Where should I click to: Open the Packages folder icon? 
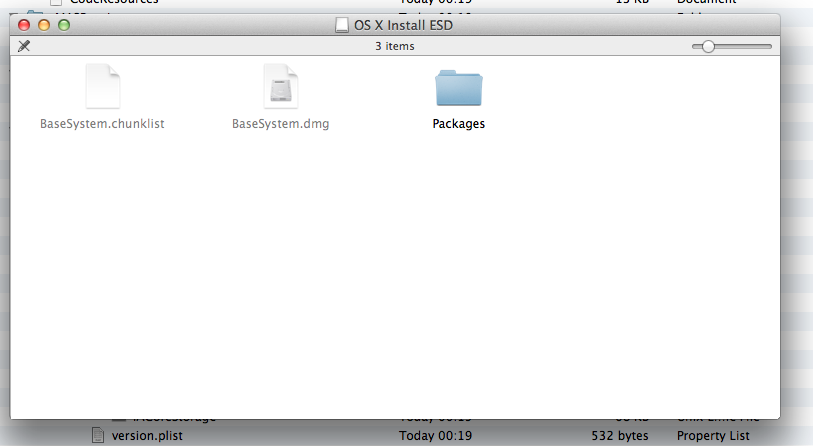click(459, 88)
